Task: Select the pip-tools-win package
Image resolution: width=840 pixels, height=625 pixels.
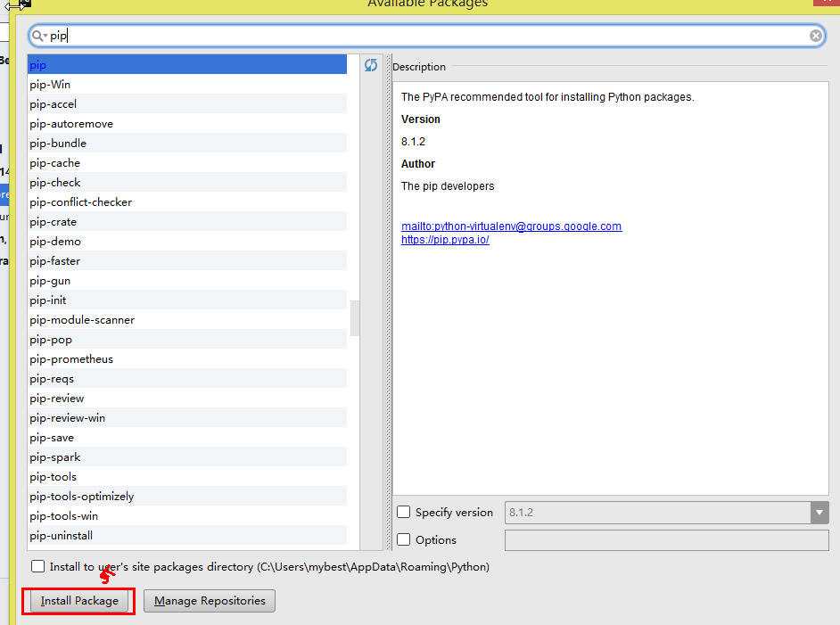Action: pos(187,515)
